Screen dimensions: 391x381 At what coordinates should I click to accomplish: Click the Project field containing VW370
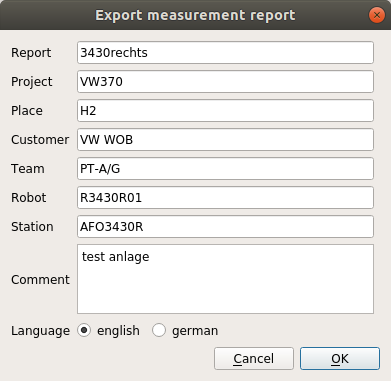(225, 82)
